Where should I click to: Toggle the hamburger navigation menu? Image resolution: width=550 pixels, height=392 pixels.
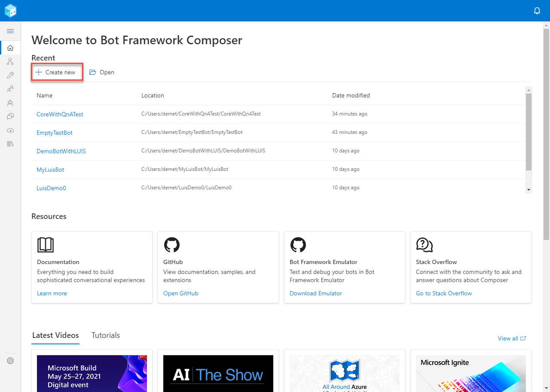click(10, 31)
